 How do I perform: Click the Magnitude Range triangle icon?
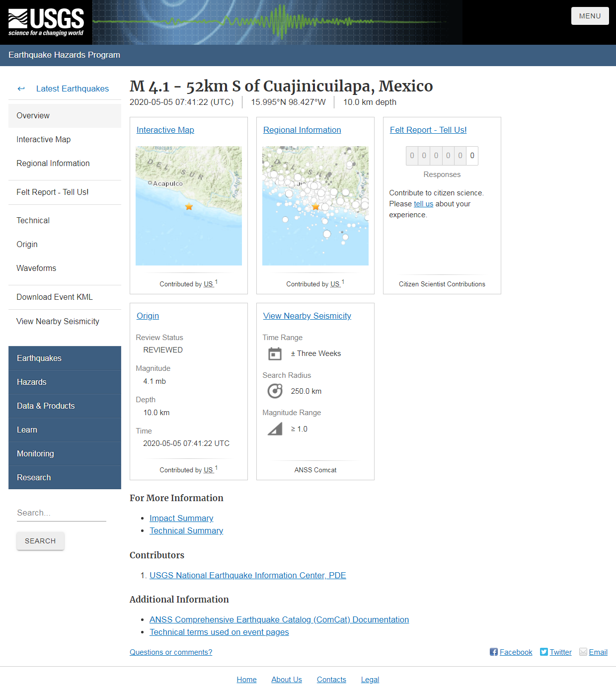(x=275, y=429)
